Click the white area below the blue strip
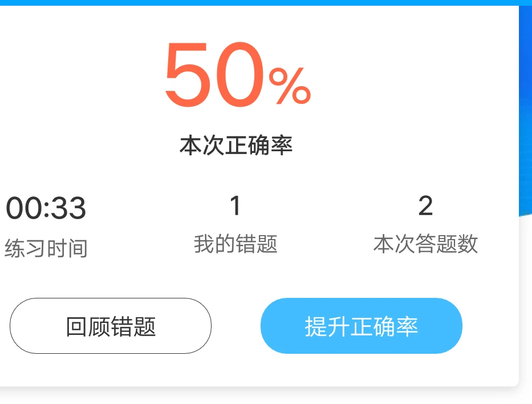Viewport: 532px width, 404px height. point(525,297)
